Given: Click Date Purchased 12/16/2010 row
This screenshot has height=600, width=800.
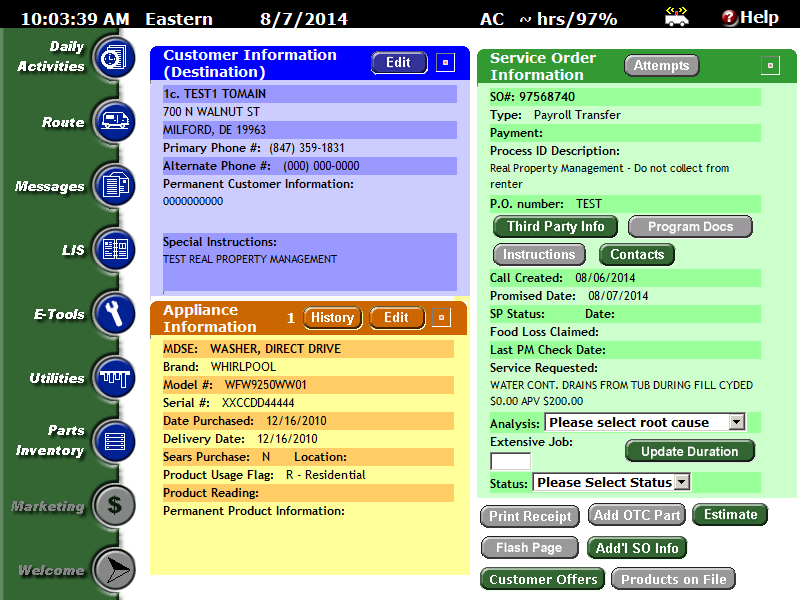Looking at the screenshot, I should [308, 421].
